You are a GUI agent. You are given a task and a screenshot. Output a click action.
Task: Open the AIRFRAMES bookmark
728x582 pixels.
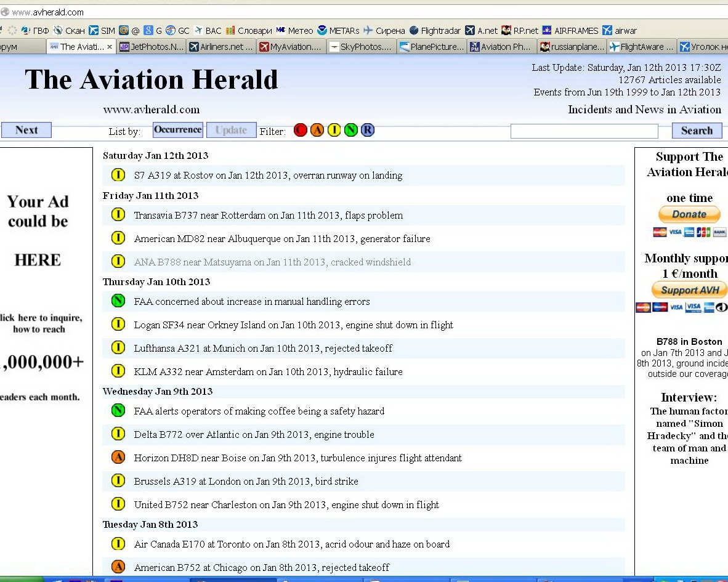click(570, 31)
